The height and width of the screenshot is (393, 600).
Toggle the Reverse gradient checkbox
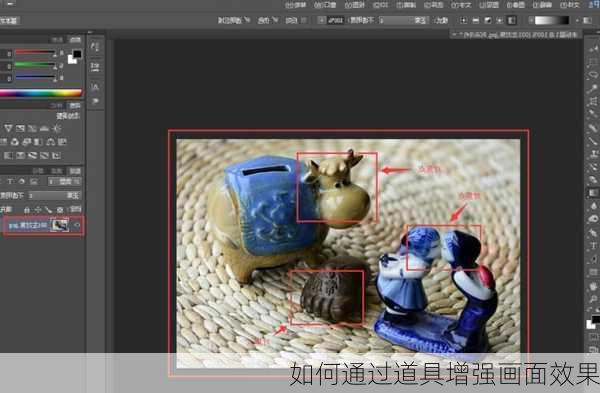304,20
